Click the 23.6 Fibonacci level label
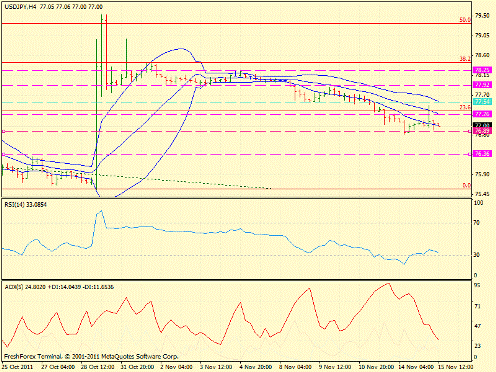 pyautogui.click(x=465, y=107)
